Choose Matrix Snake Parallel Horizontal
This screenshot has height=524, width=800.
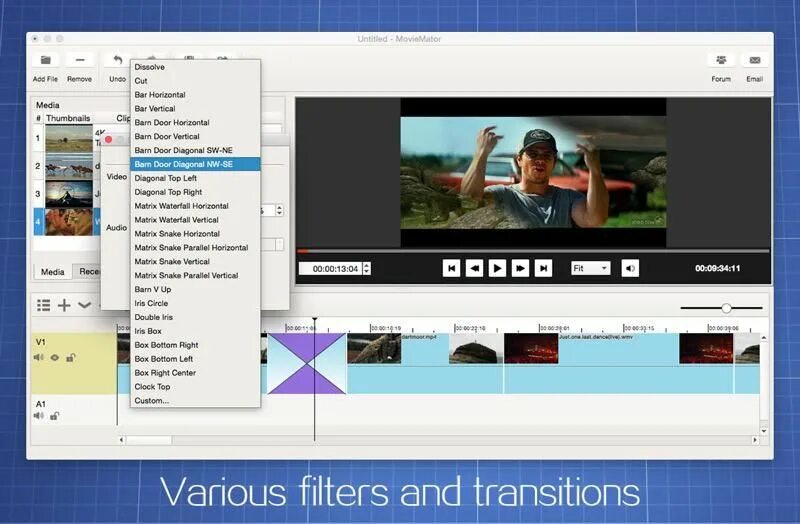pos(195,247)
